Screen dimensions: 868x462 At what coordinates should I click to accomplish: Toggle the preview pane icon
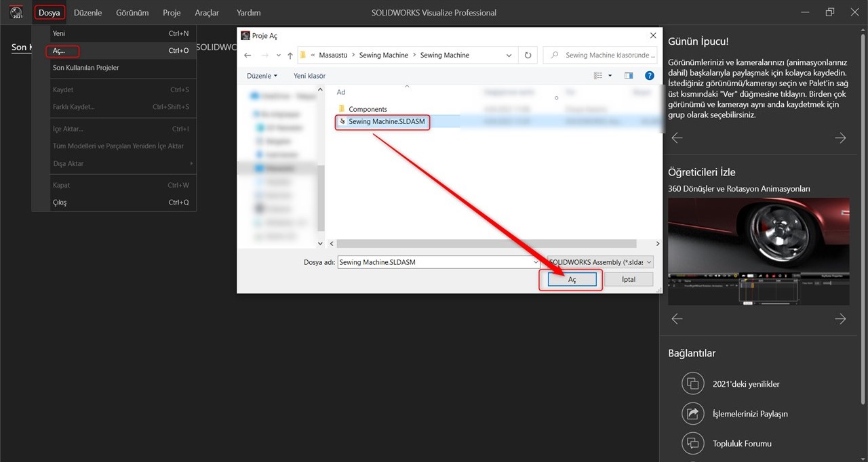click(x=629, y=76)
